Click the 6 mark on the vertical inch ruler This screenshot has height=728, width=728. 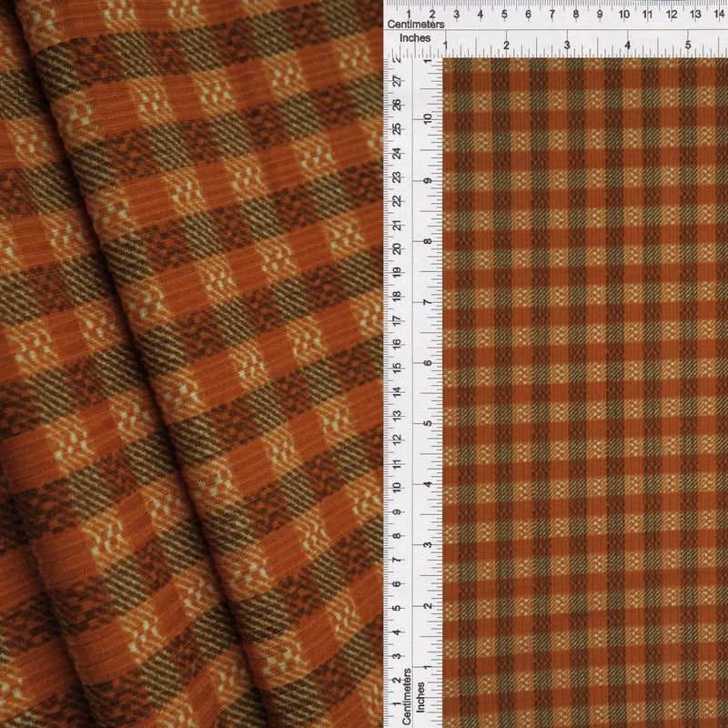tap(428, 362)
